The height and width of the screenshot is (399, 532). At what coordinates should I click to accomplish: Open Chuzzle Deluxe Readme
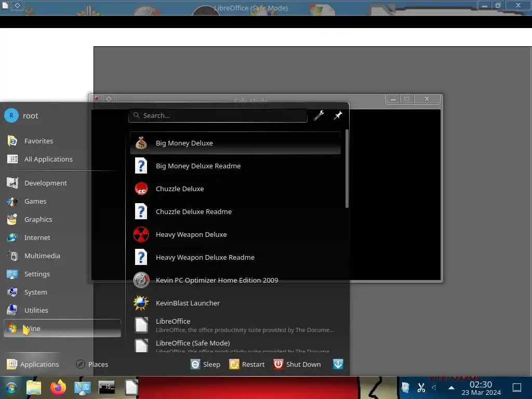(x=235, y=212)
